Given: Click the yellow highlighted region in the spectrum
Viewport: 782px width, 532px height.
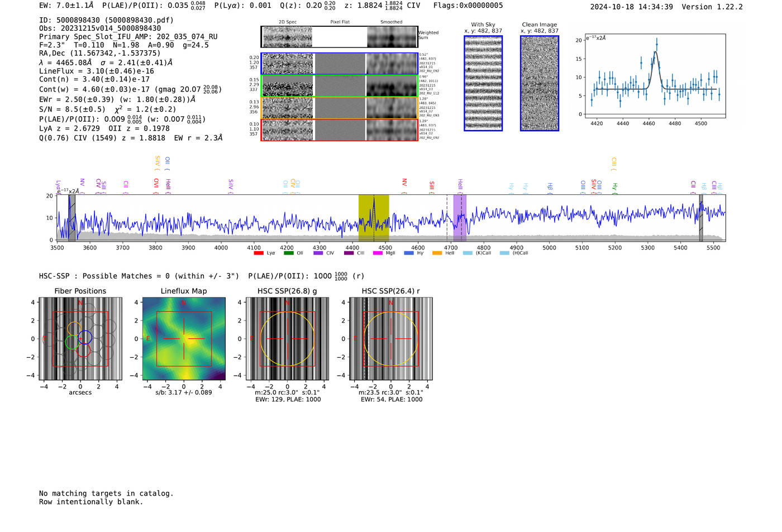Looking at the screenshot, I should (x=374, y=218).
